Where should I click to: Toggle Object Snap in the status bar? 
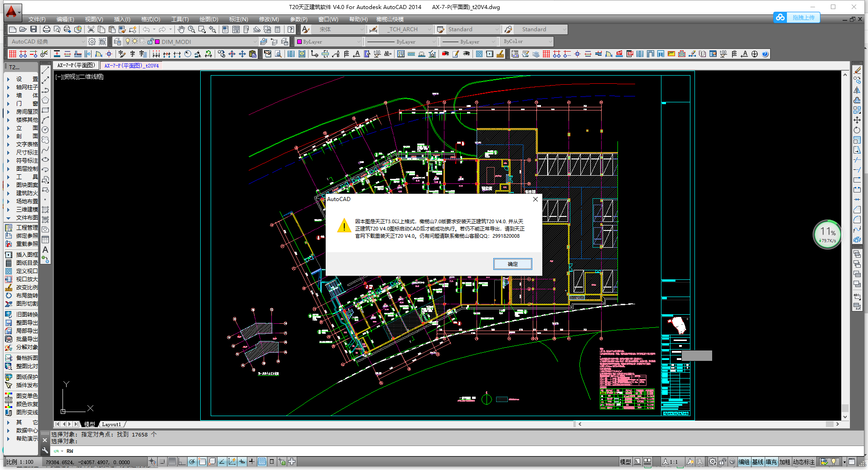tap(202, 461)
